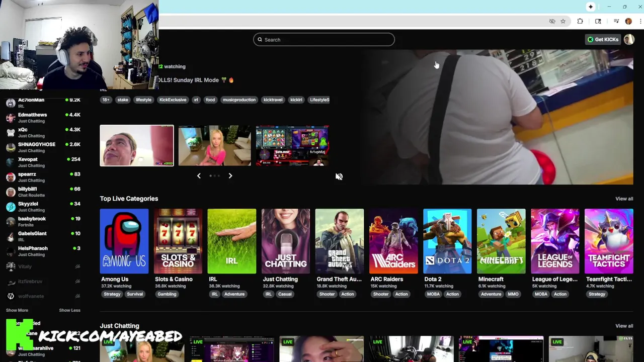644x362 pixels.
Task: Click billybill1's avatar icon in sidebar
Action: (x=11, y=192)
